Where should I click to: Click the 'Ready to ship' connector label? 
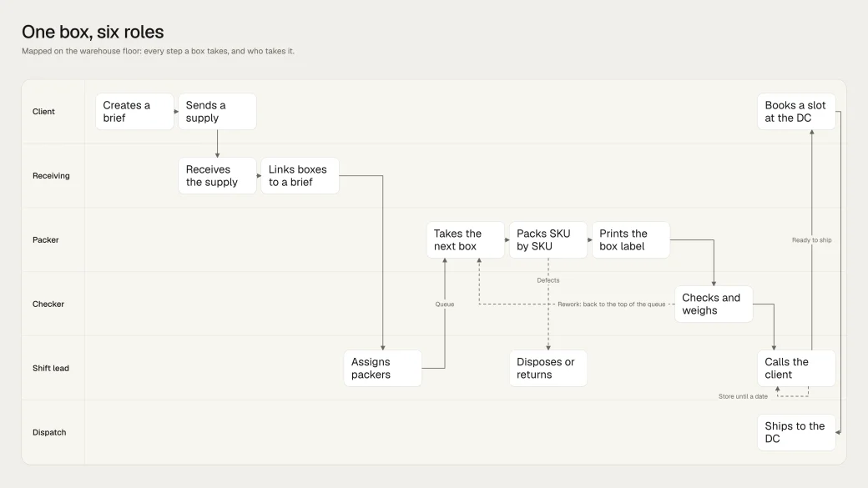point(811,239)
